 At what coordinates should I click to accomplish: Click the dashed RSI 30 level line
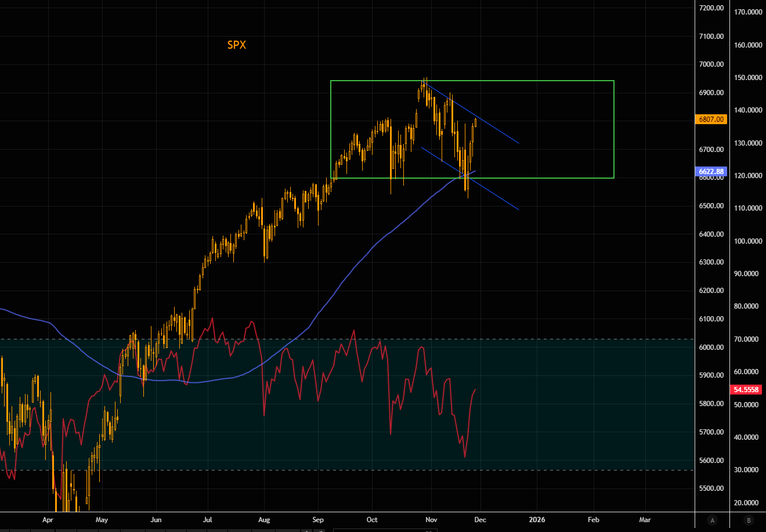point(522,470)
